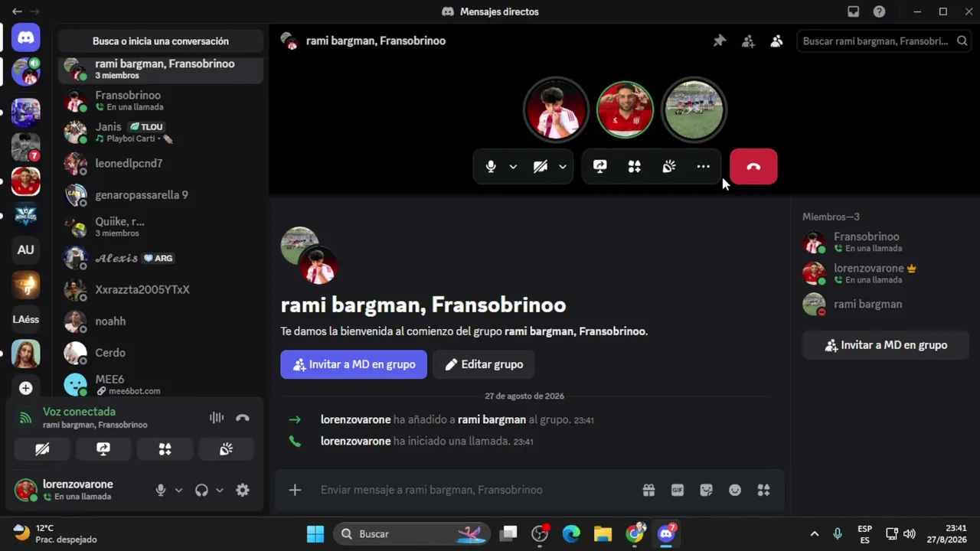
Task: Deafen audio with the headphones icon
Action: pyautogui.click(x=201, y=491)
